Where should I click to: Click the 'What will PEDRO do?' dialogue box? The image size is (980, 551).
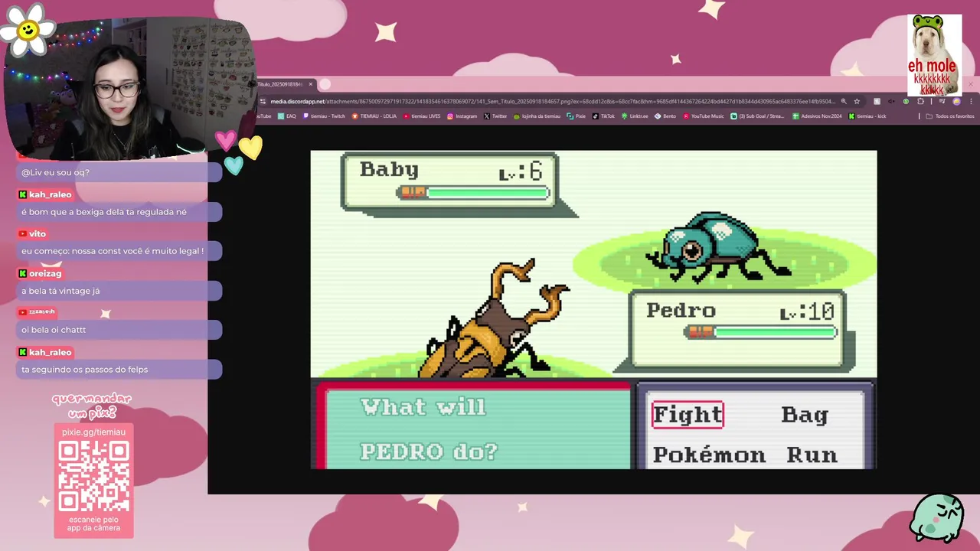pos(473,427)
